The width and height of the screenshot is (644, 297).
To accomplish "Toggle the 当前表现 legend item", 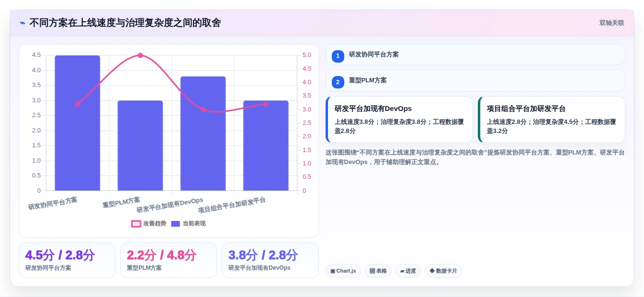I will click(188, 223).
